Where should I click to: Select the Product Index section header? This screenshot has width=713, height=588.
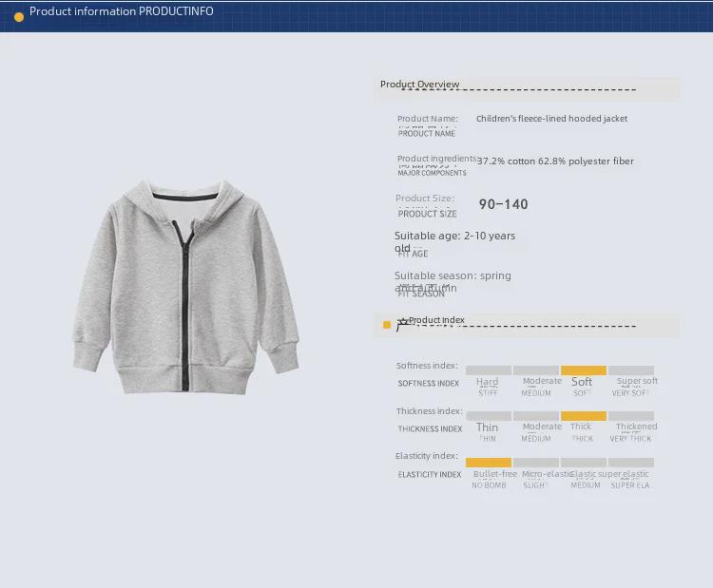pos(436,320)
